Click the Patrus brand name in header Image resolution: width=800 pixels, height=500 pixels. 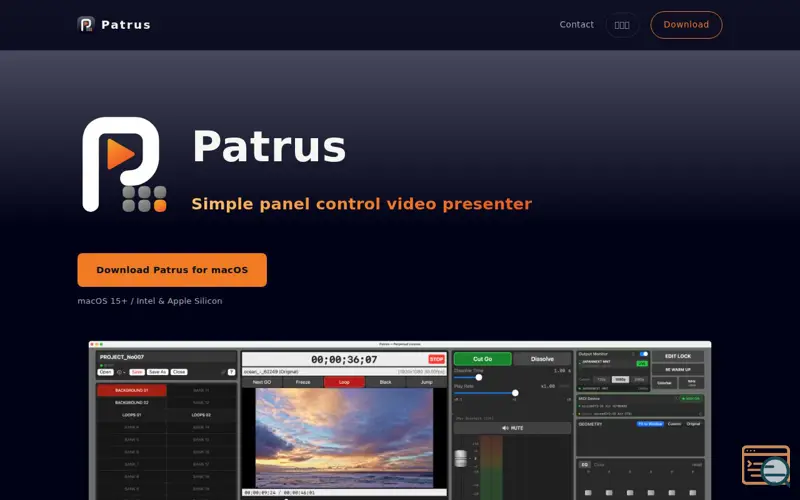pyautogui.click(x=126, y=24)
